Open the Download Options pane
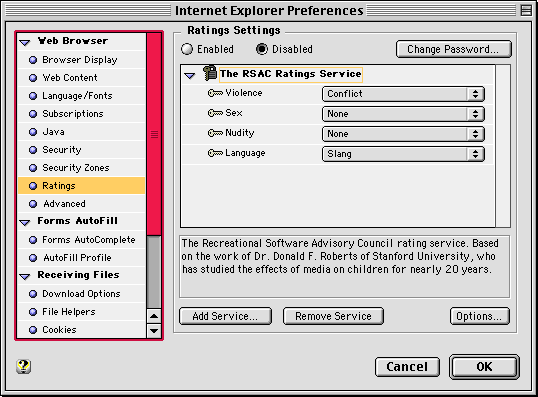The height and width of the screenshot is (397, 538). coord(82,294)
